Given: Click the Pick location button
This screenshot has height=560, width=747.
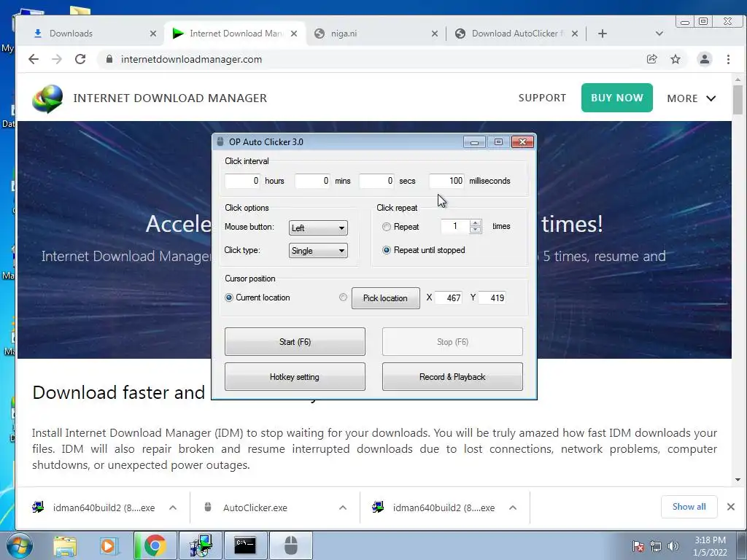Looking at the screenshot, I should pos(386,298).
